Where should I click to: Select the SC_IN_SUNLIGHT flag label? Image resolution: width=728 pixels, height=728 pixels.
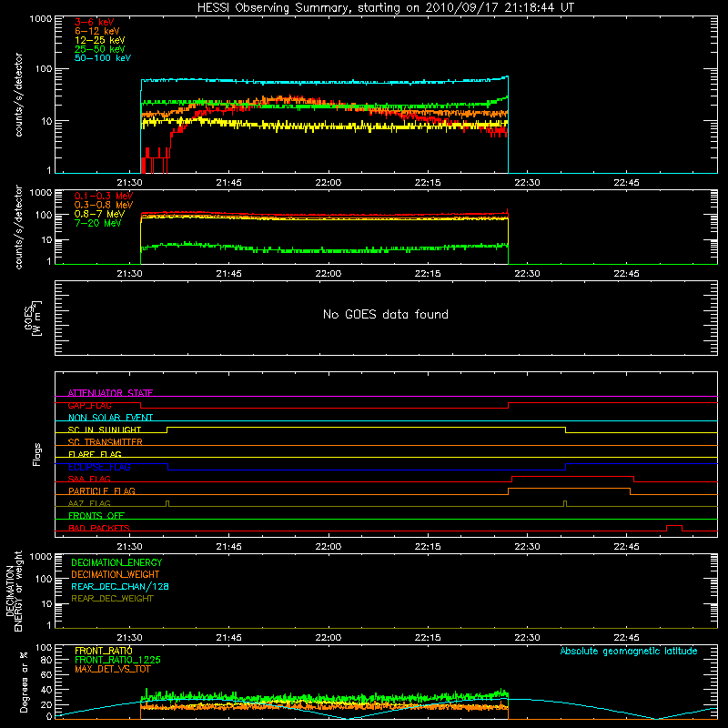tap(105, 430)
